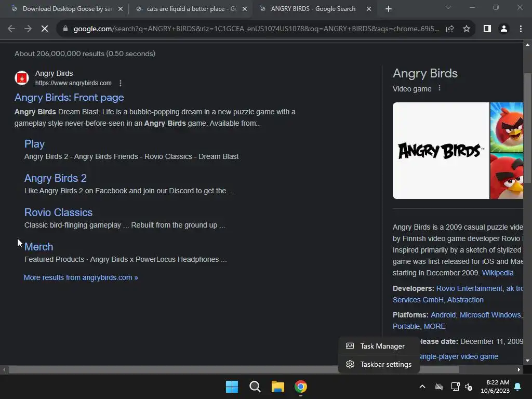Viewport: 532px width, 399px height.
Task: Open three-dot options next to angrybirds.com result
Action: coord(121,83)
